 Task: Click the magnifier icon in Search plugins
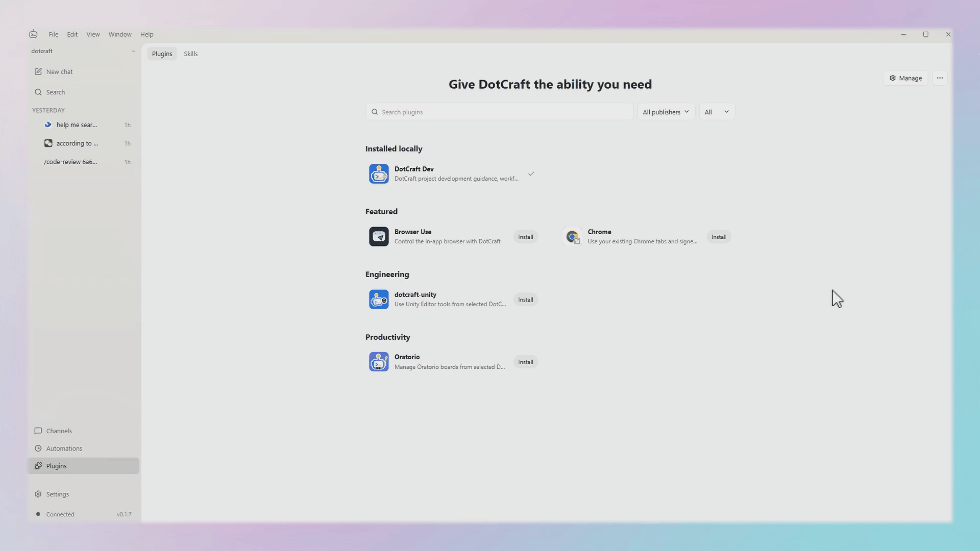click(x=375, y=112)
